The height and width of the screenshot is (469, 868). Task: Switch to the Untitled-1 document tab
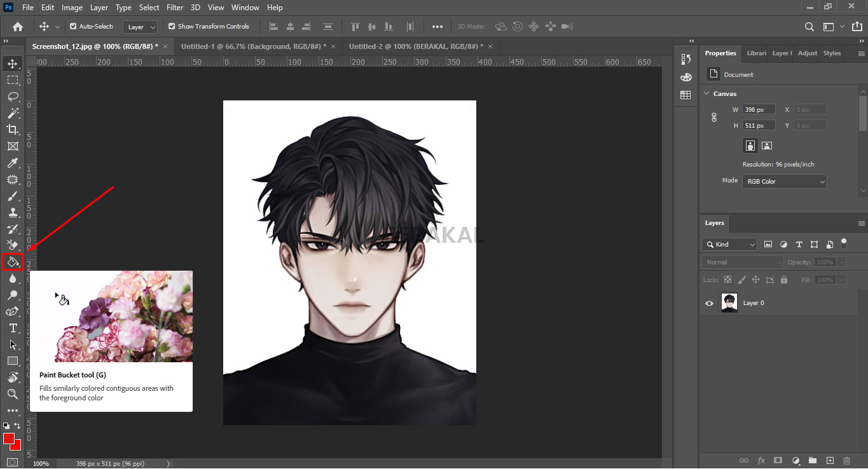253,46
